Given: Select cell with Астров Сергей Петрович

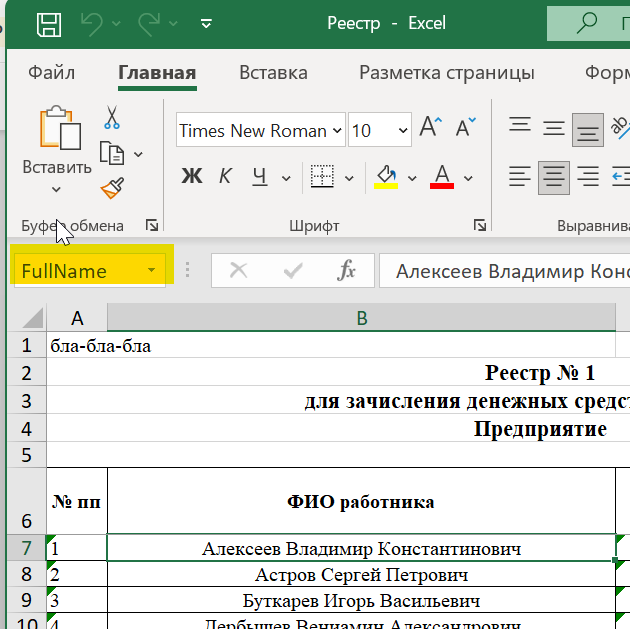Looking at the screenshot, I should (361, 575).
